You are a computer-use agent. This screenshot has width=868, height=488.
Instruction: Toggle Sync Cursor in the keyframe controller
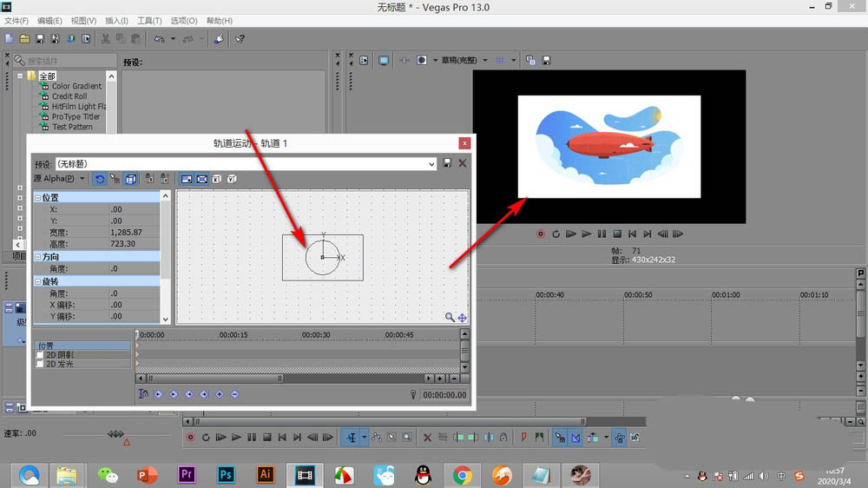(x=143, y=394)
